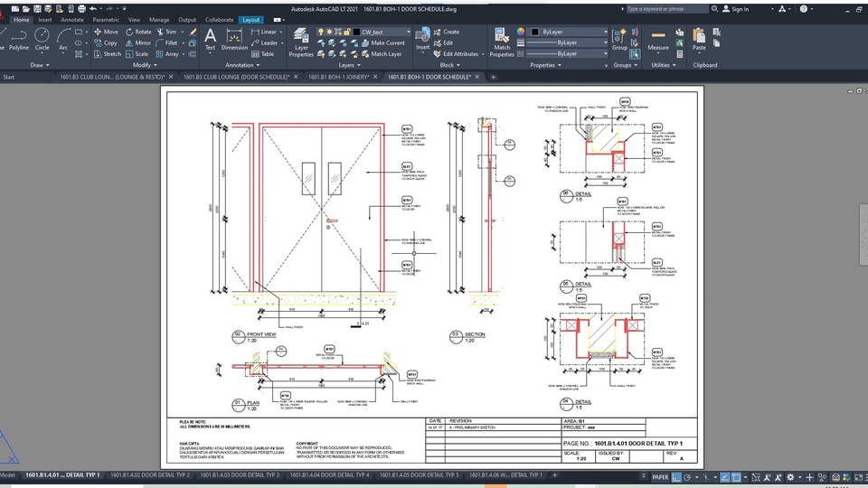Click the Undo arrow in quick access toolbar
This screenshot has height=488, width=868.
(93, 9)
